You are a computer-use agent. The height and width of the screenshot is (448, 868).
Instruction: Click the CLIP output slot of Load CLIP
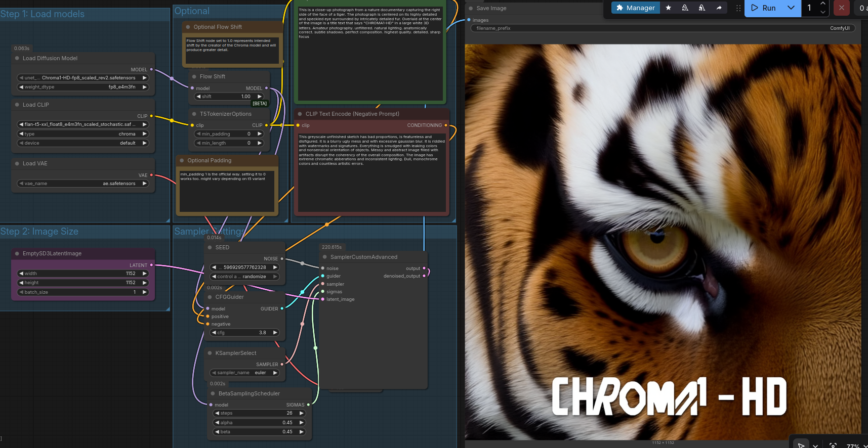point(151,116)
